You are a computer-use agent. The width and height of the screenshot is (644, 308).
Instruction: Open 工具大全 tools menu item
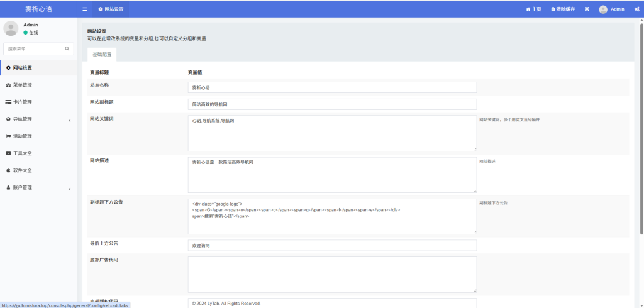[22, 153]
